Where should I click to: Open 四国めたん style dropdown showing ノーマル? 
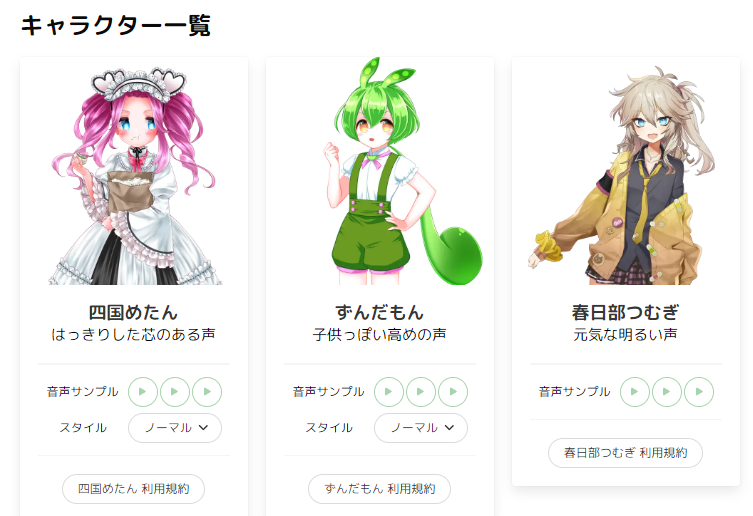pyautogui.click(x=175, y=428)
